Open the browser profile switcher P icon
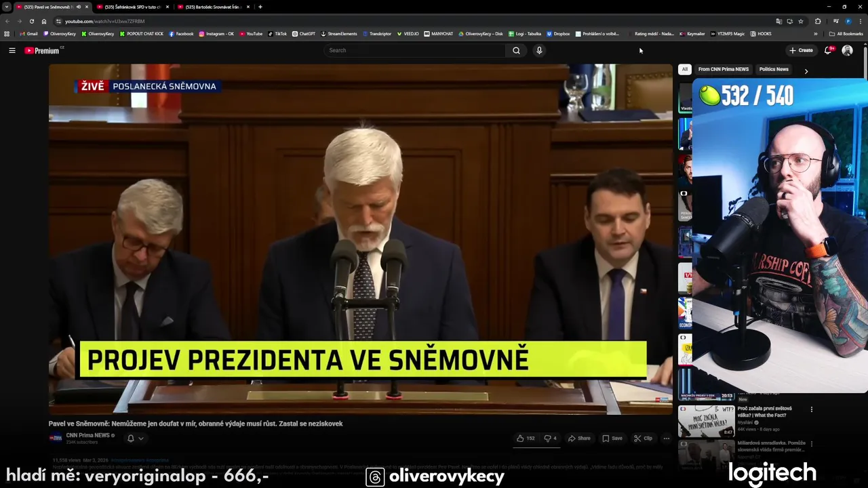 pos(848,21)
